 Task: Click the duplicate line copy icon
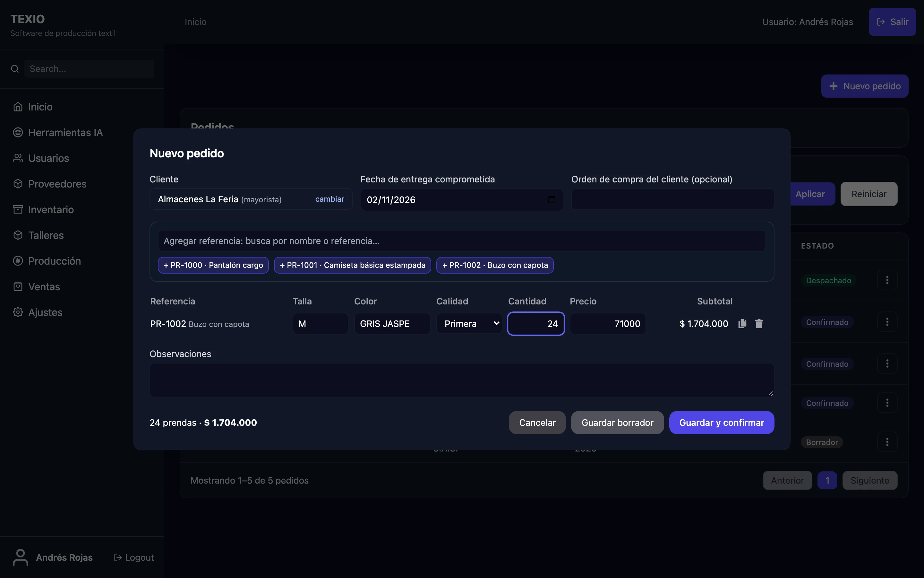point(742,324)
